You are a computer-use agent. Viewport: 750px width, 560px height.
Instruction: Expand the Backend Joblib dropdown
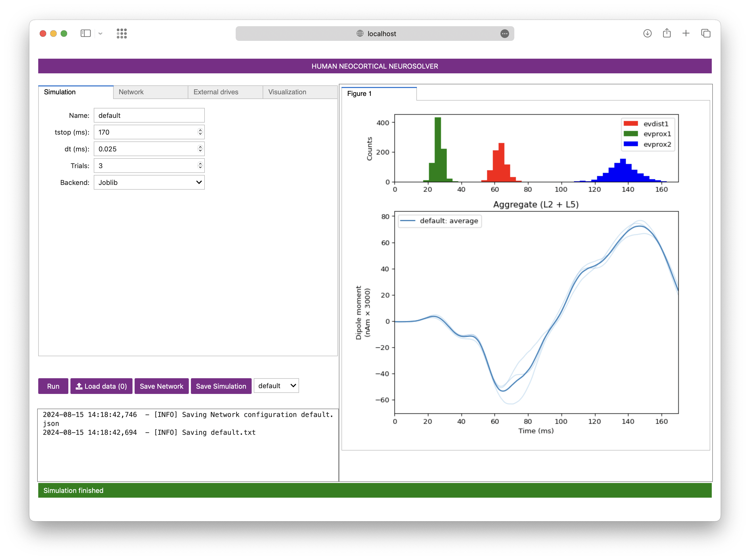[149, 182]
